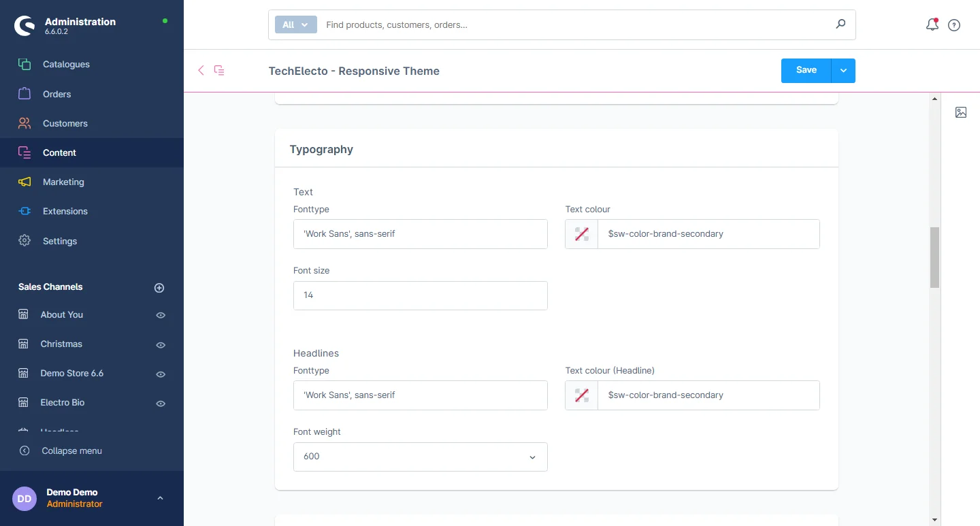Click the add sales channel plus icon

(159, 288)
